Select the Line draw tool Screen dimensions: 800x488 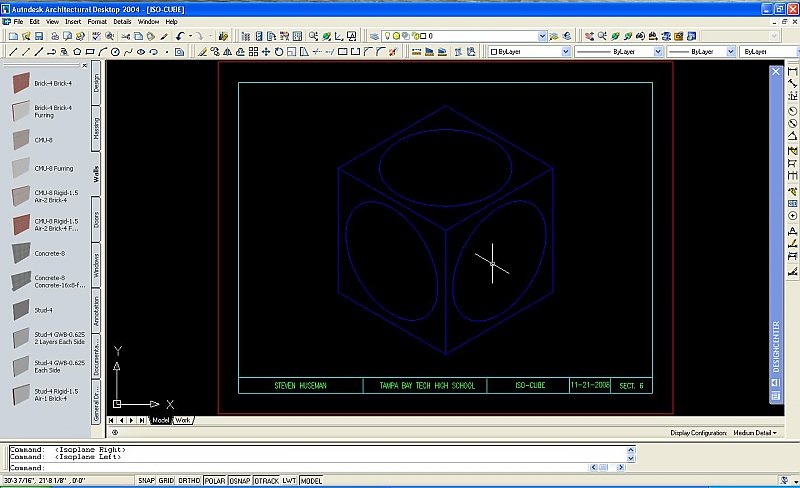(13, 52)
